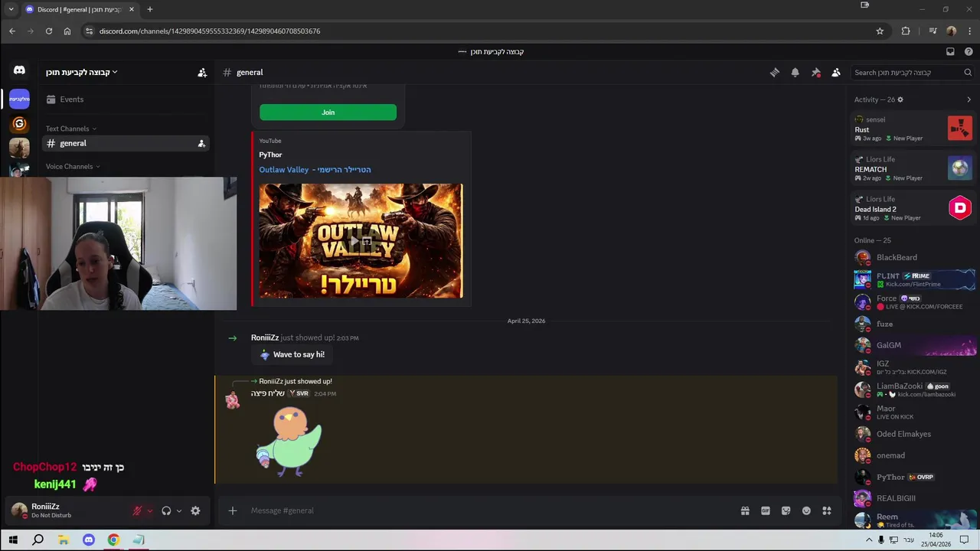
Task: Open a new Chrome tab
Action: 150,9
